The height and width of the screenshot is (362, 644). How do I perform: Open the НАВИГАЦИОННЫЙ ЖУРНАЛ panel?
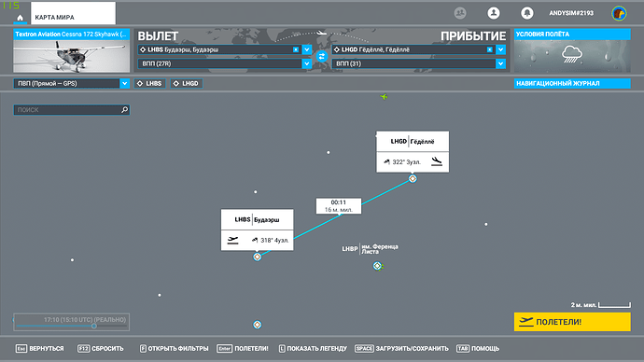[572, 83]
